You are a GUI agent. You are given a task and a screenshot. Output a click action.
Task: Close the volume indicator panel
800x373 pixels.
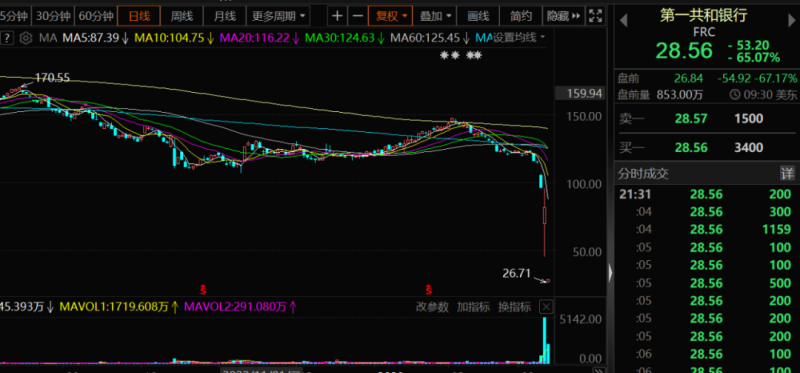click(x=546, y=307)
